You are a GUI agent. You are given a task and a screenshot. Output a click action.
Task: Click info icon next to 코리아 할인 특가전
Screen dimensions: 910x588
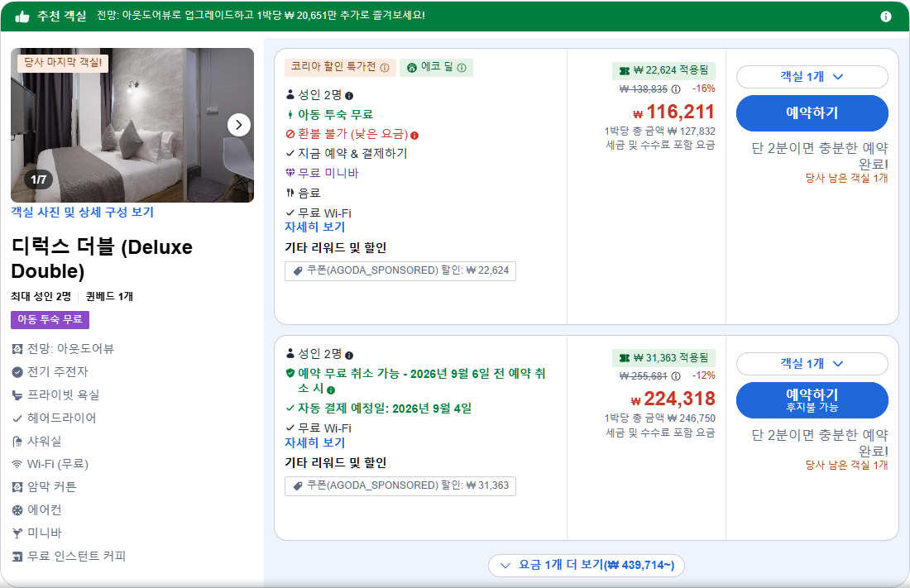[385, 68]
